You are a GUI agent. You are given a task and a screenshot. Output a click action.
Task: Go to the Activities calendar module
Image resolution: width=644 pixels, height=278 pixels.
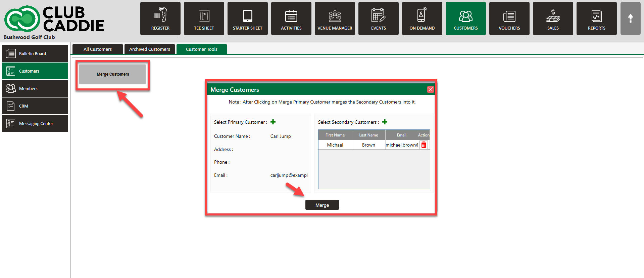click(x=291, y=18)
